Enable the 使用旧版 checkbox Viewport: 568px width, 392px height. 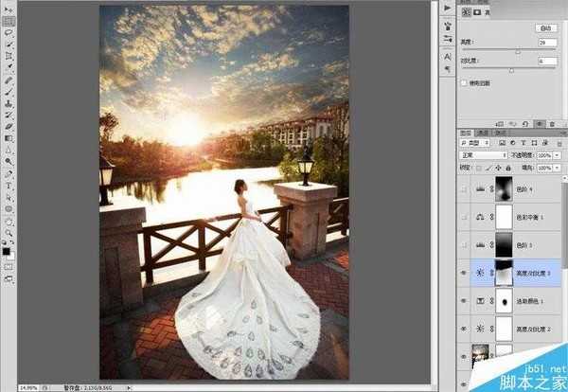[462, 83]
